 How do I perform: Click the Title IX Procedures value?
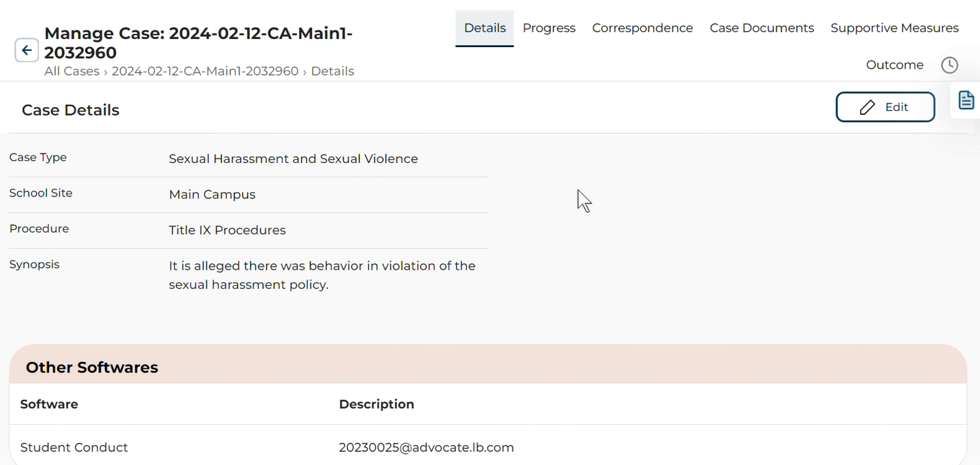click(x=227, y=230)
